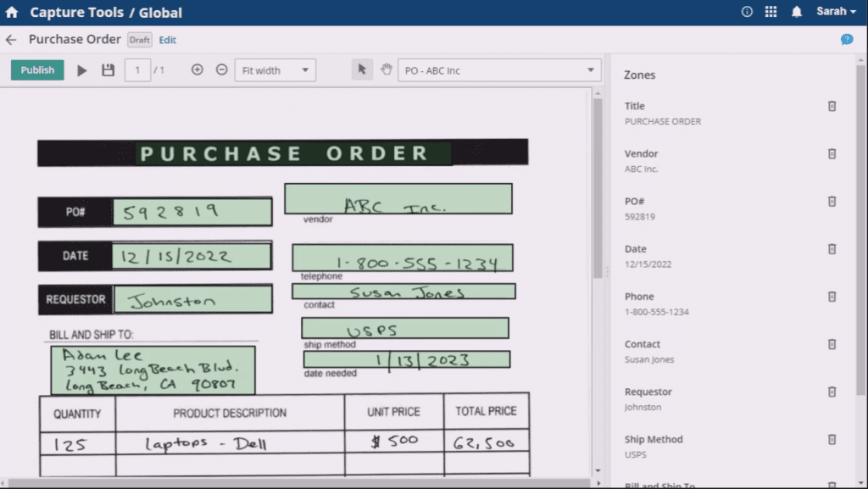Image resolution: width=868 pixels, height=489 pixels.
Task: Click the Johnston requestor zone
Action: click(x=192, y=299)
